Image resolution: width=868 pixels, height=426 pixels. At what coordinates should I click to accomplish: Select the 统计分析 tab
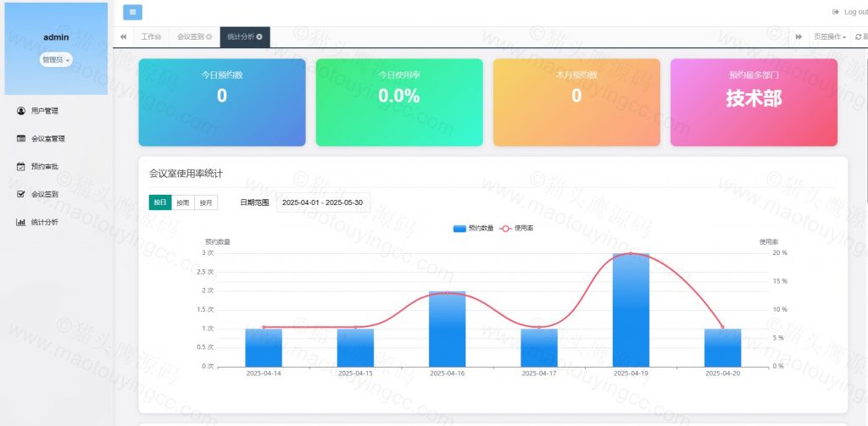[x=245, y=37]
